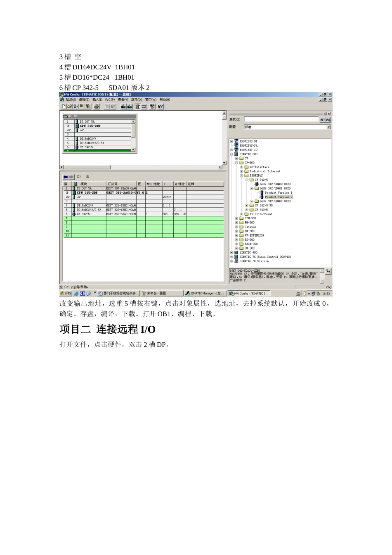Select the DO16xDC24V/0.5A row in detail table
The image size is (392, 555).
point(144,210)
